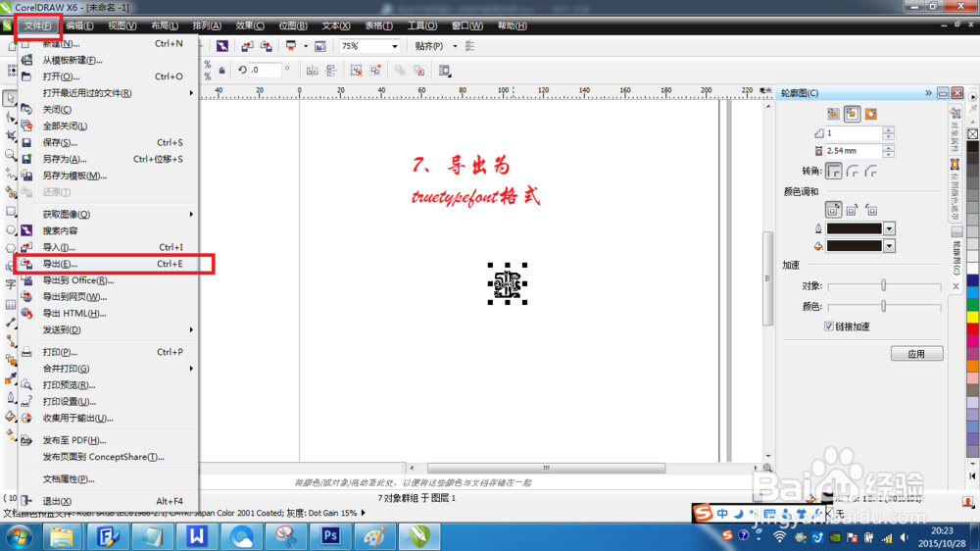Choose 导入(I)... menu item
The height and width of the screenshot is (551, 980).
(x=109, y=247)
